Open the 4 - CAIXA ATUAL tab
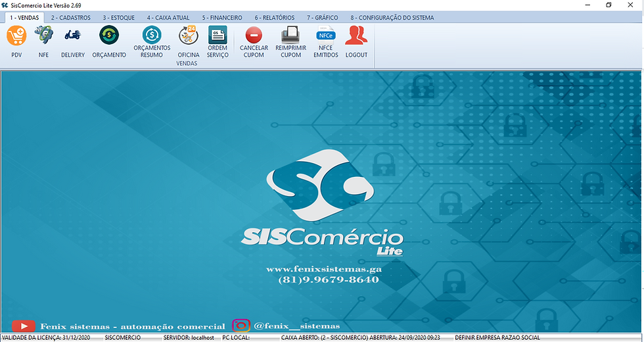644x342 pixels. coord(168,18)
